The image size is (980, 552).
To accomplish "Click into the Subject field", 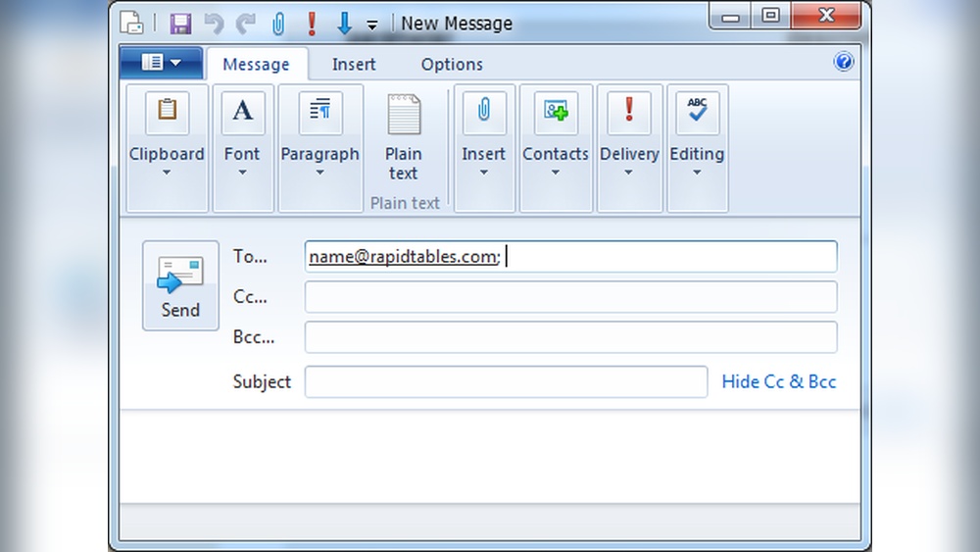I will pos(505,381).
